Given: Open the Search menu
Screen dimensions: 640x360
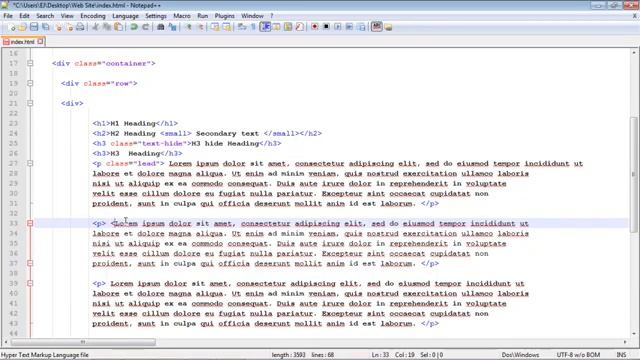Looking at the screenshot, I should pos(45,16).
